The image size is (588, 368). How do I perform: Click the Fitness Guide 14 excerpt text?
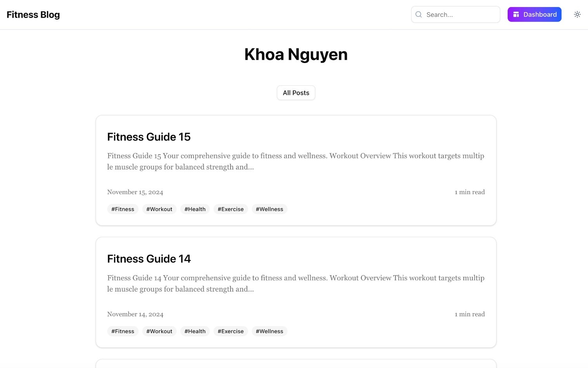296,283
